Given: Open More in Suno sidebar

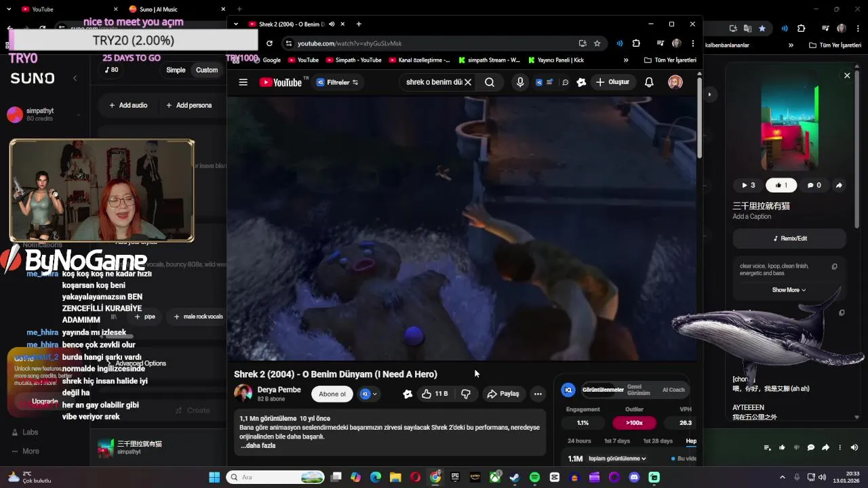Looking at the screenshot, I should pos(25,451).
